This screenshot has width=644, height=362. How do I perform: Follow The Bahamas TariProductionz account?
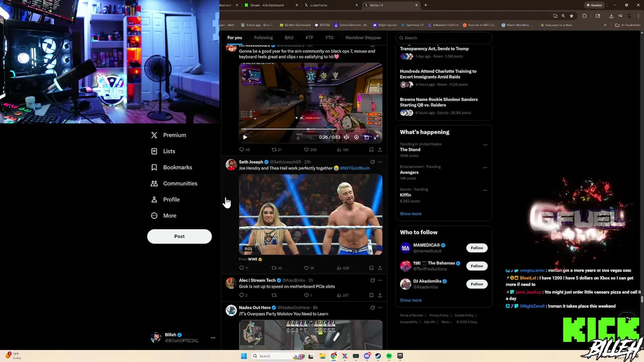click(x=477, y=266)
